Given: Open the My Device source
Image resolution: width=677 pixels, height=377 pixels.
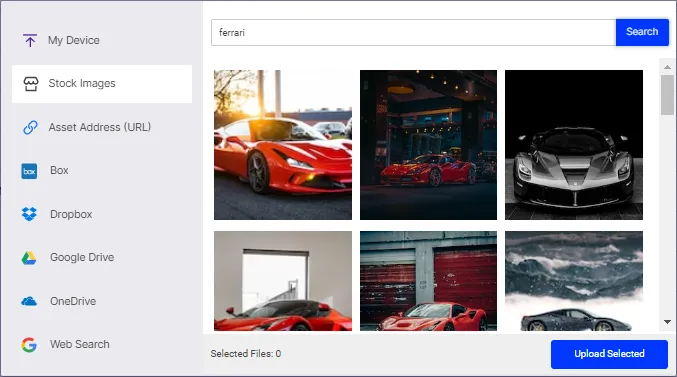Looking at the screenshot, I should (74, 40).
